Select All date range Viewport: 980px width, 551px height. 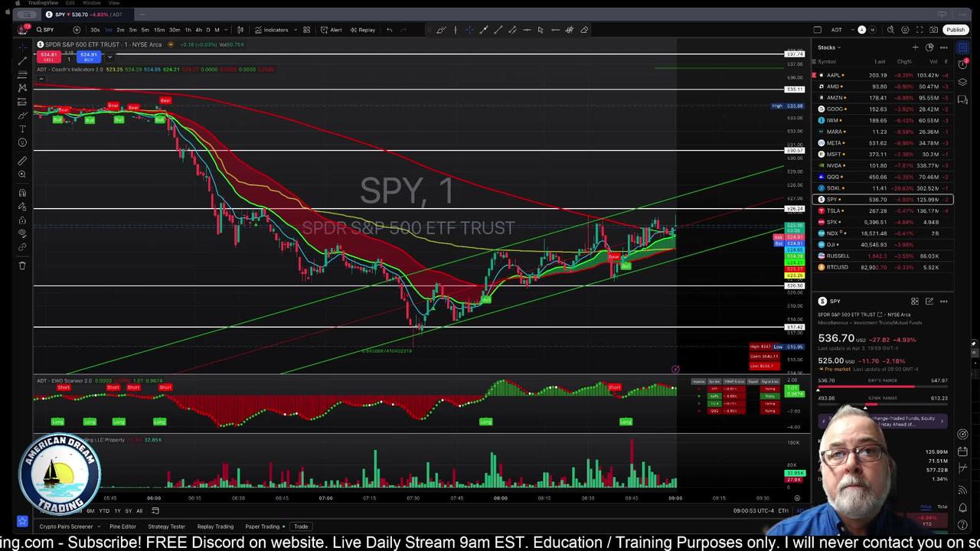pyautogui.click(x=139, y=510)
